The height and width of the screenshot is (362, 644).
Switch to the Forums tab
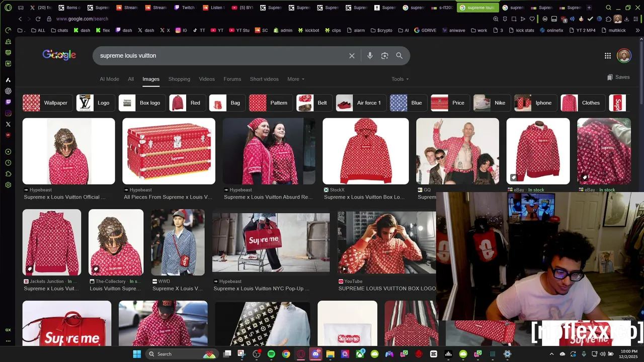pos(232,79)
